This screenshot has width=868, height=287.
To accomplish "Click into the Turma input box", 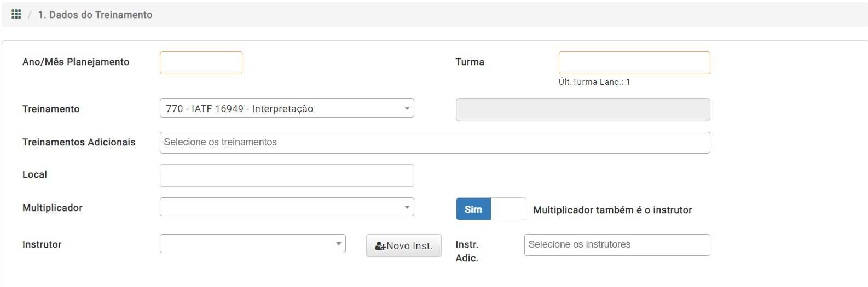I will pos(634,63).
